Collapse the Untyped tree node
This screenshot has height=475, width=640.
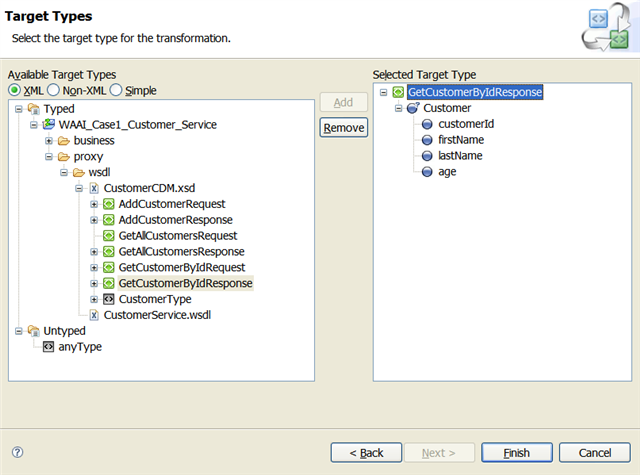tap(20, 331)
